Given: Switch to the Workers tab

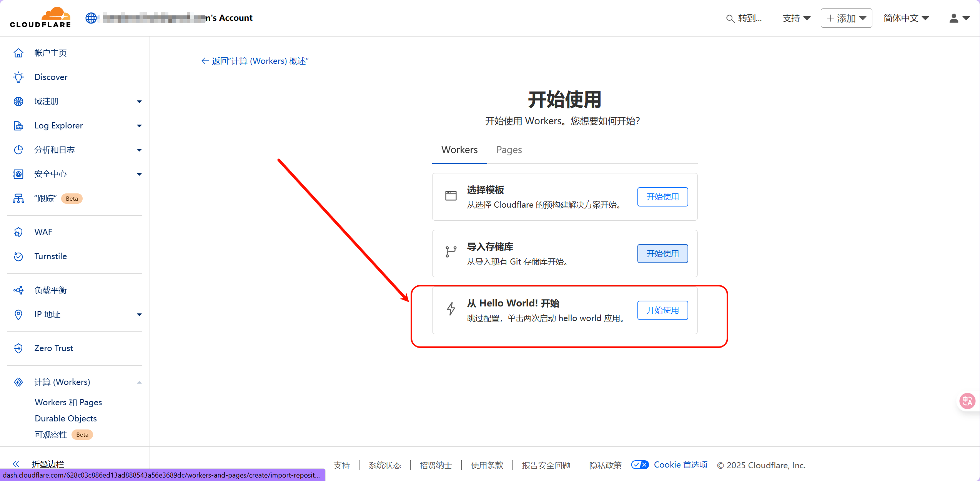Looking at the screenshot, I should (459, 150).
